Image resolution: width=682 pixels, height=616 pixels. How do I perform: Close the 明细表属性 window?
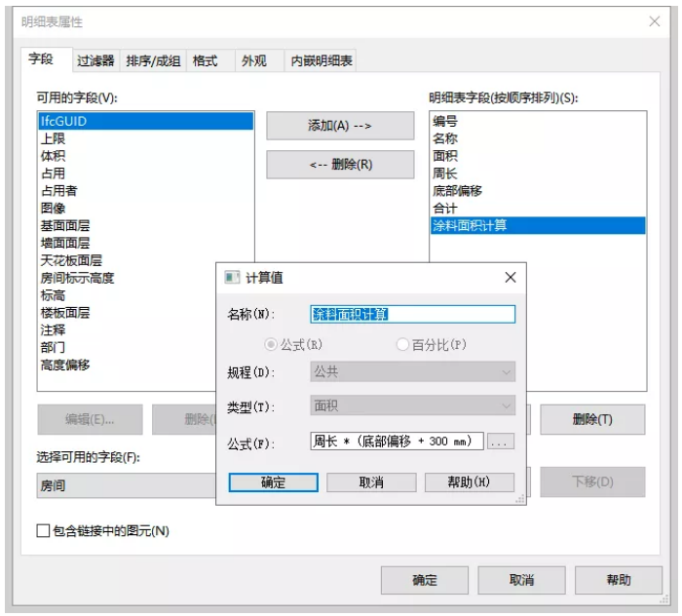click(655, 21)
